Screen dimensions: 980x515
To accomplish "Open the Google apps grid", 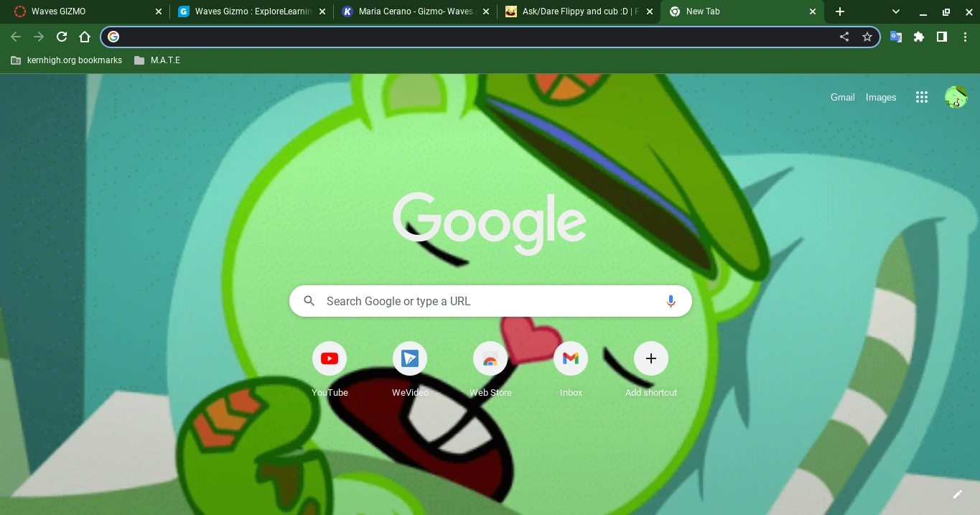I will [x=922, y=97].
